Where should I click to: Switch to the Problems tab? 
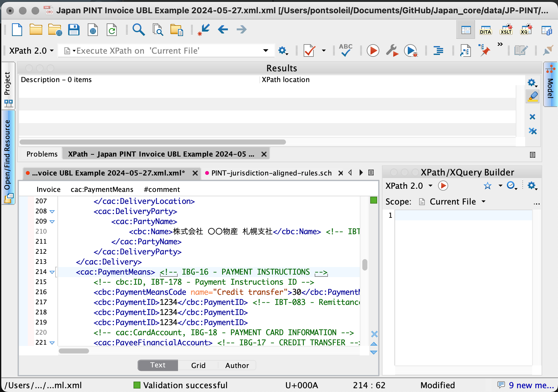click(42, 154)
